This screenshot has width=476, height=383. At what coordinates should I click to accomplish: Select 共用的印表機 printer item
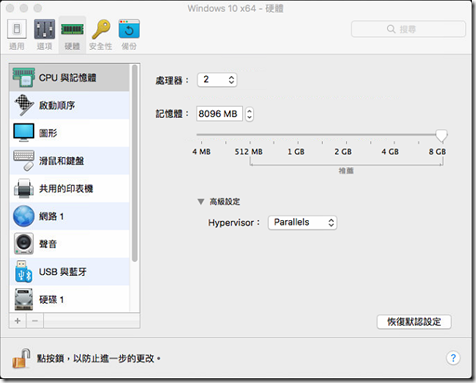(69, 188)
